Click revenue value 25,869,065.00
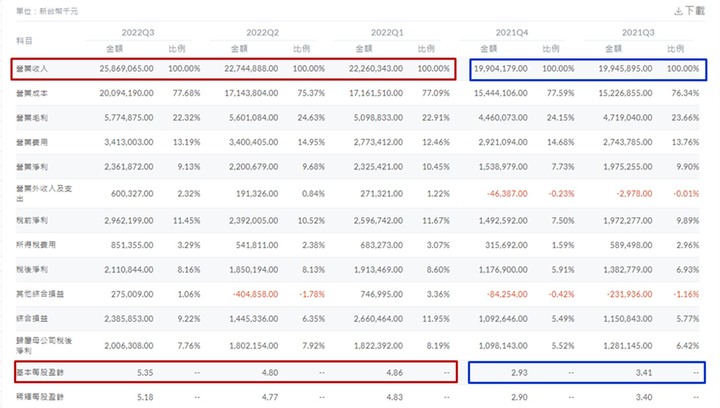 coord(126,68)
